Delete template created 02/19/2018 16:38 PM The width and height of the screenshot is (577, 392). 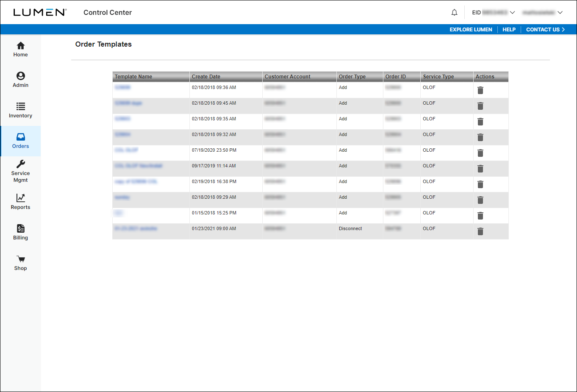coord(480,184)
